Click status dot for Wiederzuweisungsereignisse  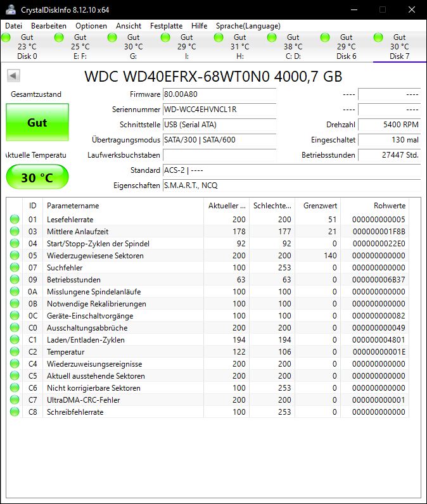point(15,363)
